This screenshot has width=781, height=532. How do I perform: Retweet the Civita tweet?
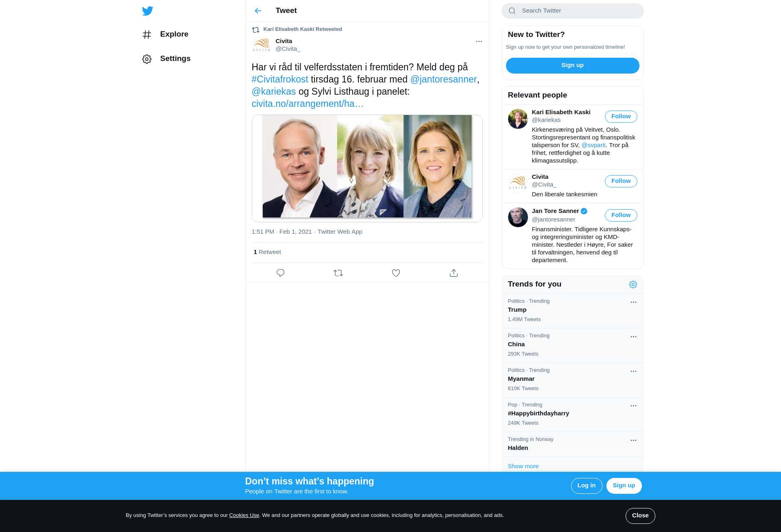tap(338, 273)
